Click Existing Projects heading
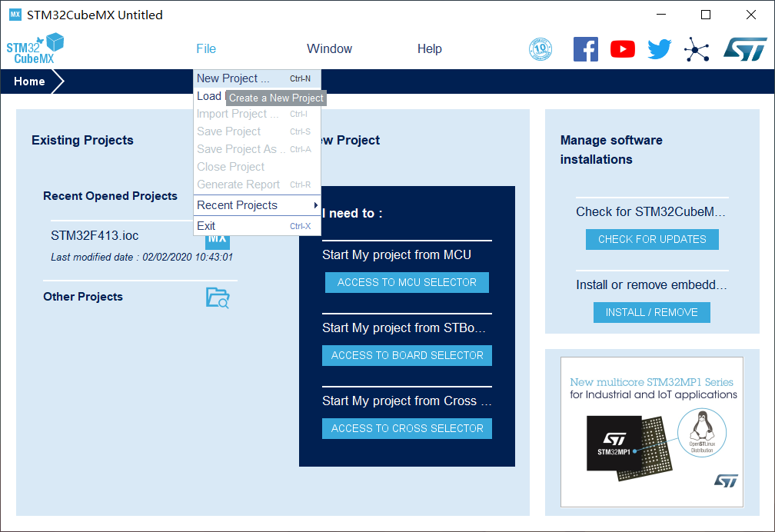This screenshot has height=532, width=775. coord(82,140)
